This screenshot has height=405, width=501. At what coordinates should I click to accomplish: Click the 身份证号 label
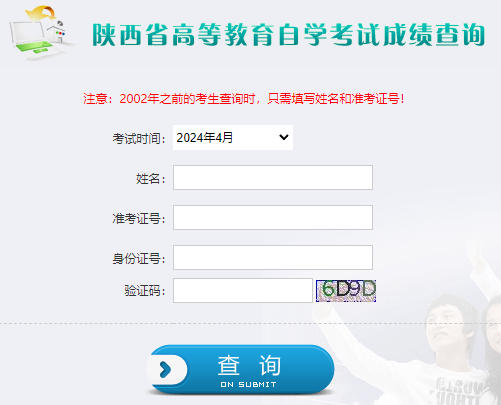click(139, 259)
